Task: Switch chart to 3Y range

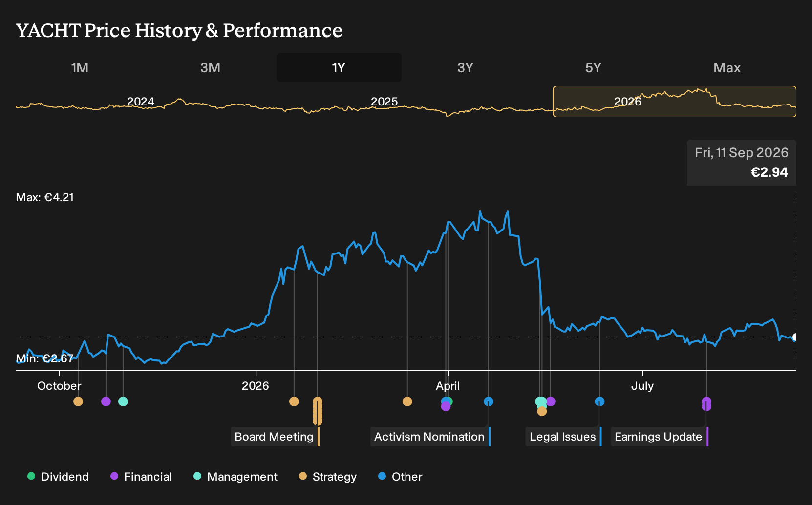Action: tap(465, 67)
